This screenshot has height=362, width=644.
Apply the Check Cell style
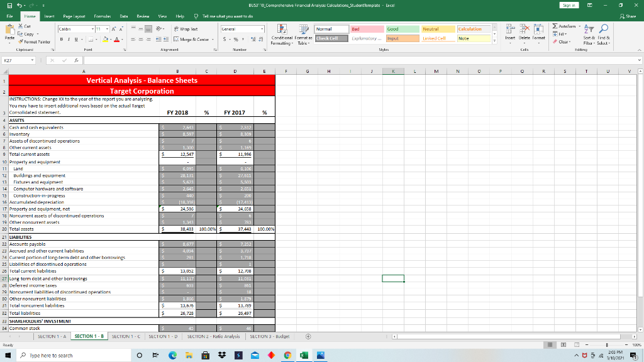[x=331, y=38]
